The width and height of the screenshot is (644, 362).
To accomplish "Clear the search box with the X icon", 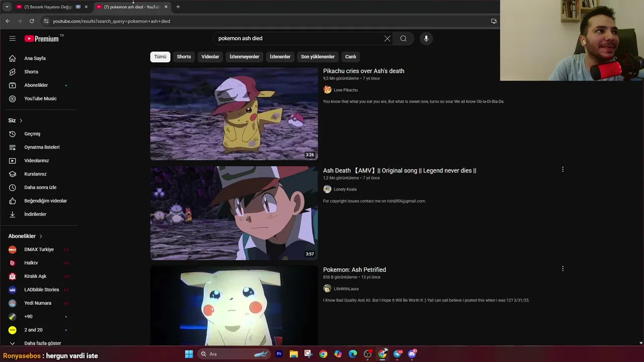I will point(387,38).
